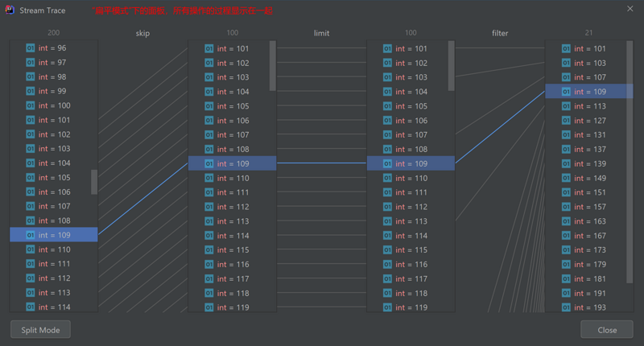Screen dimensions: 644x346
Task: Select int = 106 in the limit results column
Action: click(411, 121)
